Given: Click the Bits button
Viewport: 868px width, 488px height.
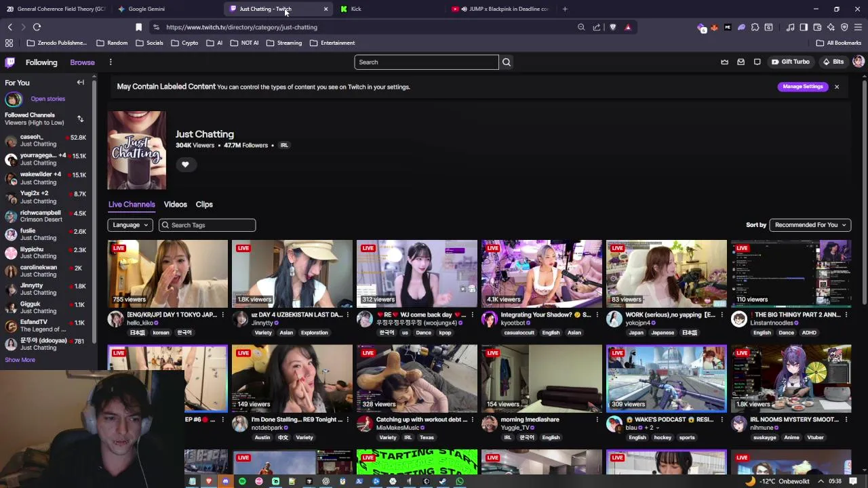Looking at the screenshot, I should tap(833, 62).
